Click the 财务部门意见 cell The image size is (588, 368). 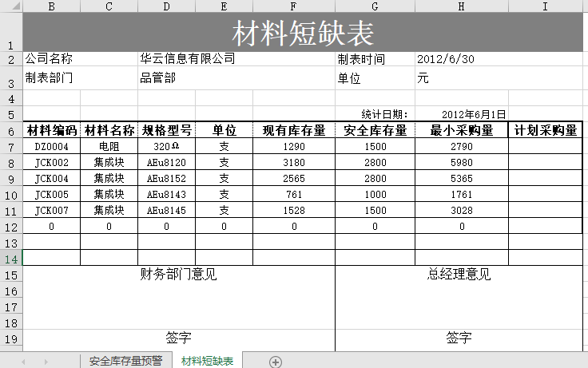[x=179, y=275]
